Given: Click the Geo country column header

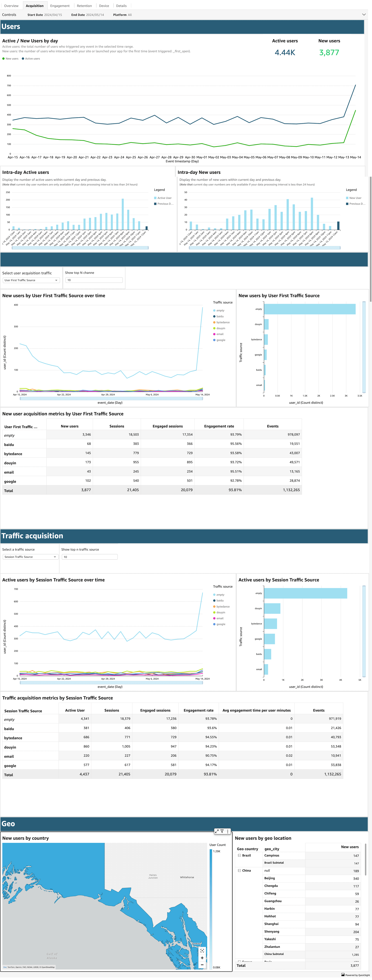Looking at the screenshot, I should (247, 849).
